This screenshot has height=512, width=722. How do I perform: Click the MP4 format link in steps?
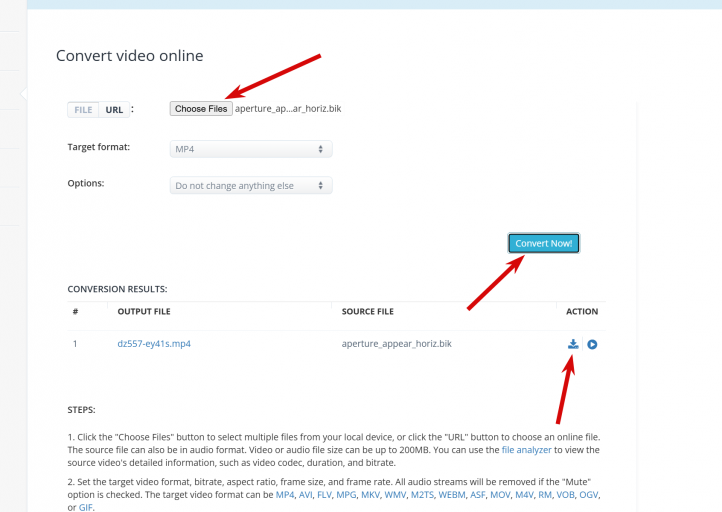285,495
